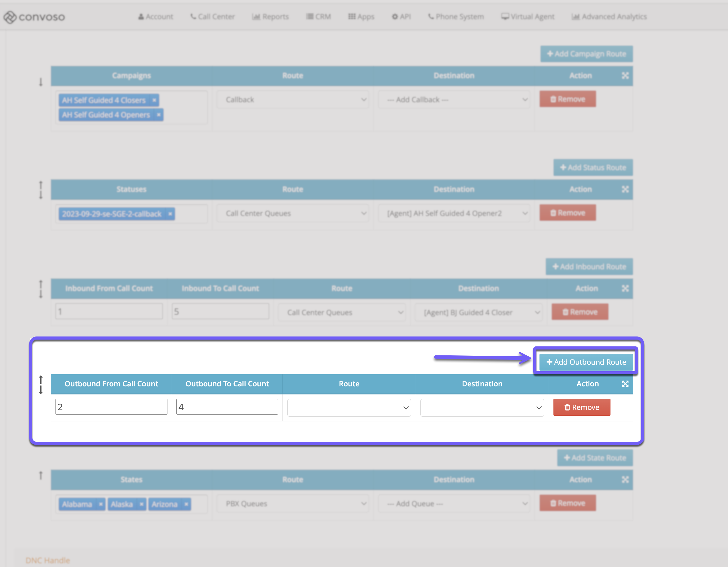Screen dimensions: 728x567
Task: Click the Convoso logo icon
Action: coord(10,17)
